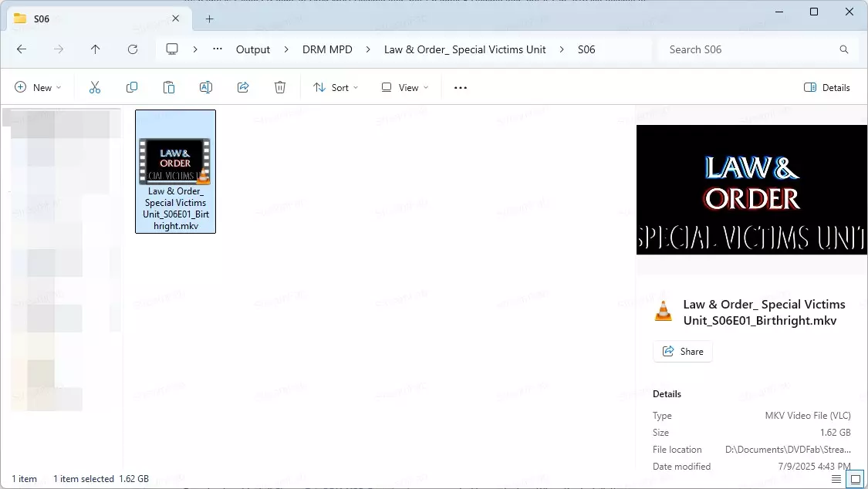Switch to details list view layout
Image resolution: width=868 pixels, height=489 pixels.
point(836,479)
